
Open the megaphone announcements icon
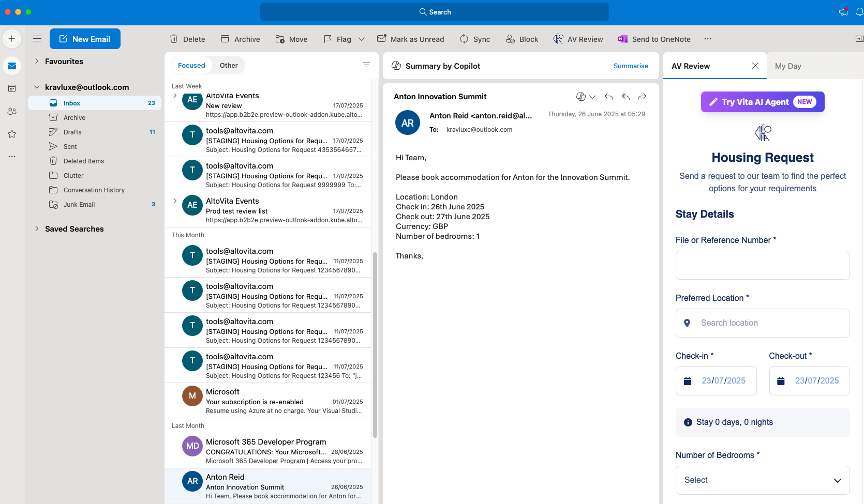843,11
